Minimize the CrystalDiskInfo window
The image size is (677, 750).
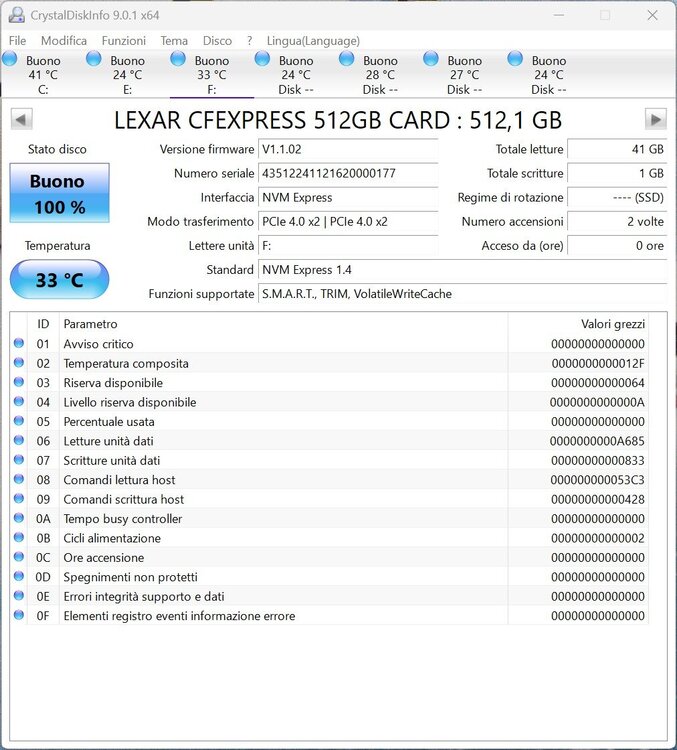[559, 15]
